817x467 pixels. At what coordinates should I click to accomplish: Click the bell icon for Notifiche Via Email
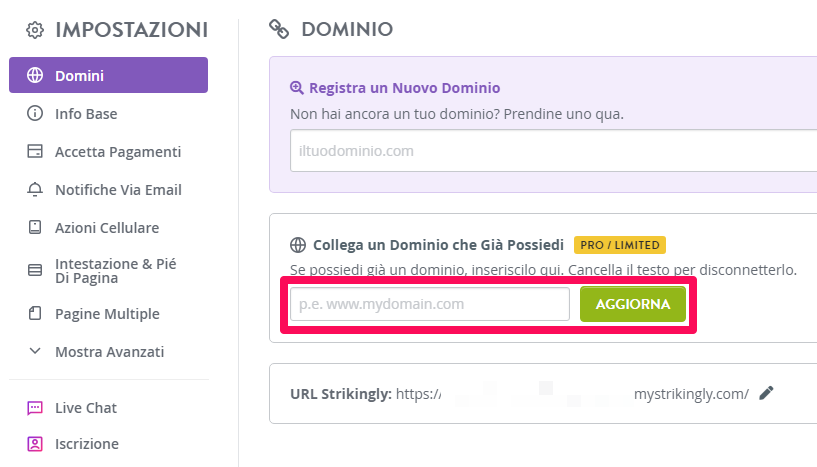(x=35, y=189)
